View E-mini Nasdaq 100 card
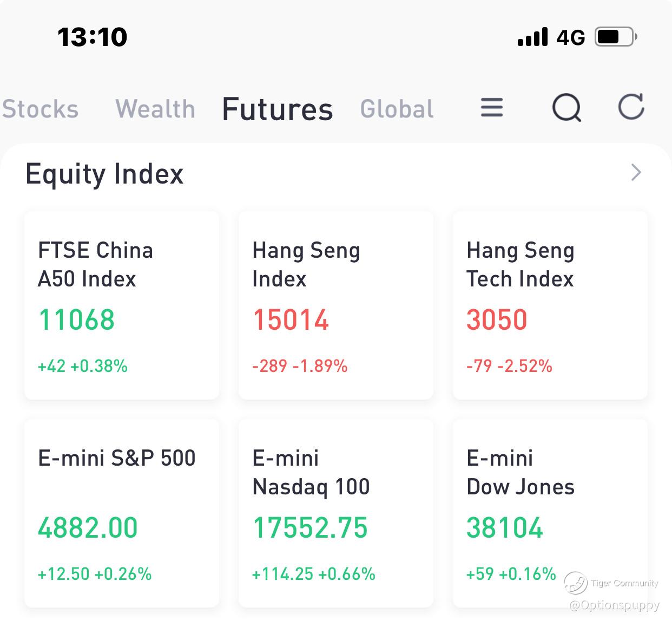Viewport: 672px width, 620px height. coord(336,513)
